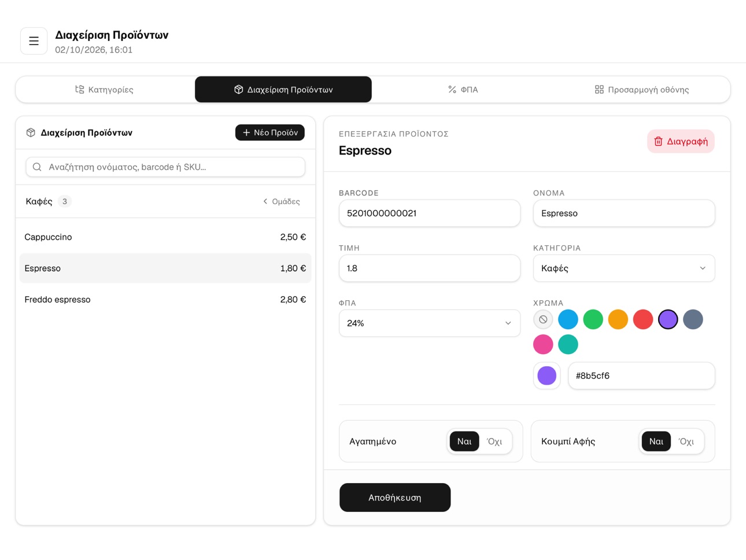The image size is (746, 560).
Task: Focus the product search field
Action: 165,167
